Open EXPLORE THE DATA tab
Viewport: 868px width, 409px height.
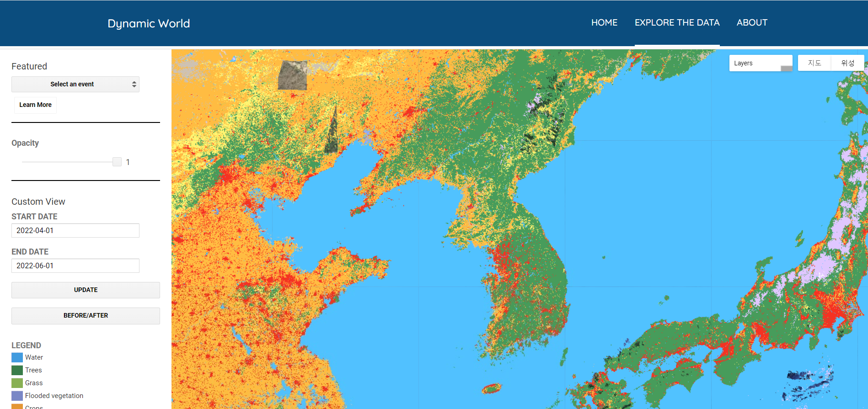[677, 22]
